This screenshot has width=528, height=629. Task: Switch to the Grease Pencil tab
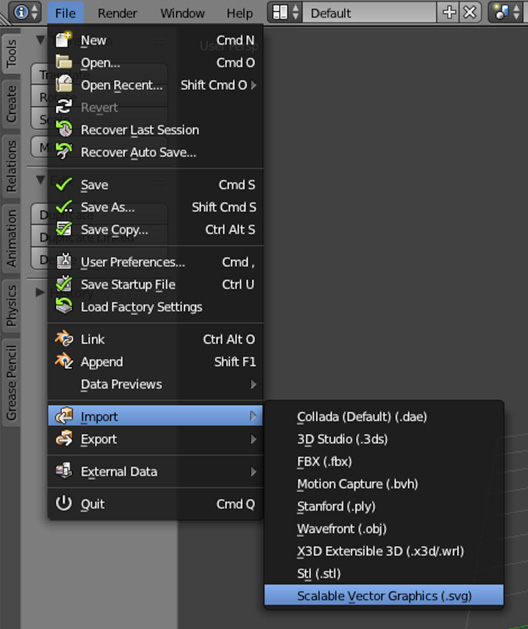[11, 382]
